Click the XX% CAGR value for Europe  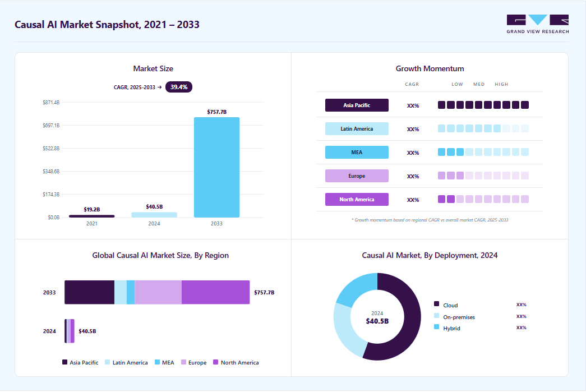pos(413,177)
